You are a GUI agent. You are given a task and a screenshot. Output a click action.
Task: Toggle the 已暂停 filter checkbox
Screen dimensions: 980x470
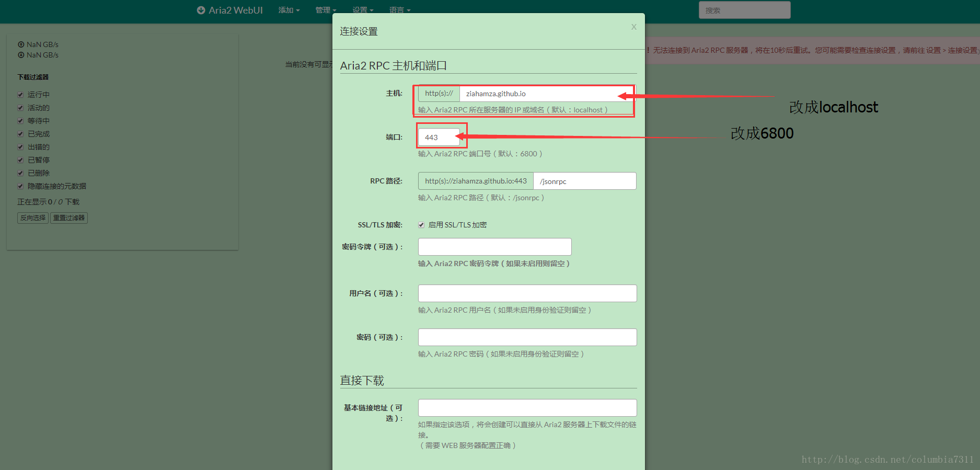pyautogui.click(x=20, y=160)
